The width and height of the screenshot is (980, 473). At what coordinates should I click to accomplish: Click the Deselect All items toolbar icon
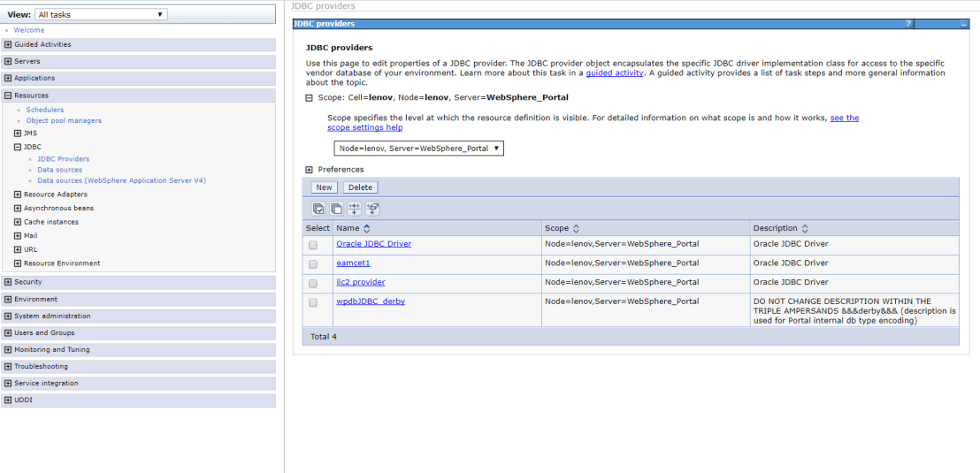336,209
